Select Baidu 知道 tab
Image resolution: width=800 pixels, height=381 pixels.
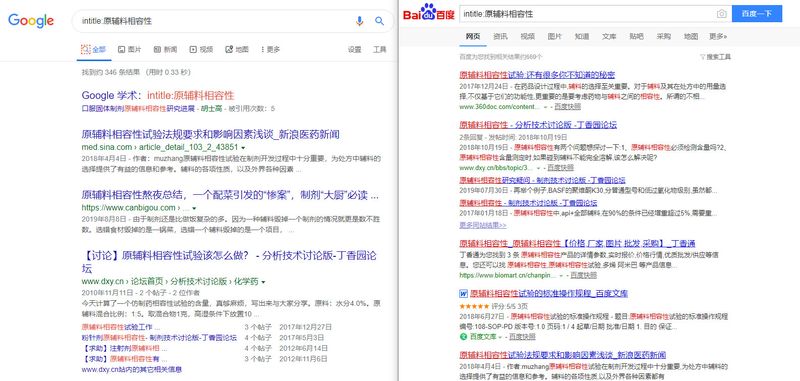coord(582,36)
